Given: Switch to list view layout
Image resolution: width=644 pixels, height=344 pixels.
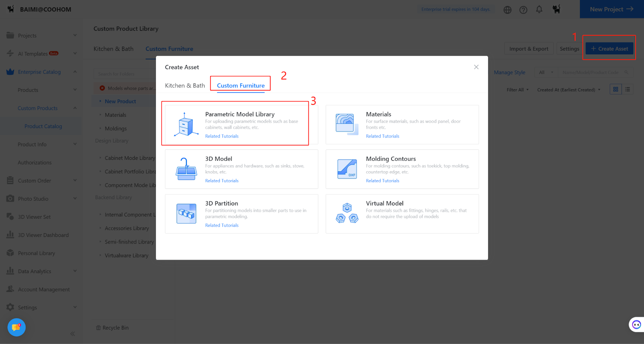Looking at the screenshot, I should pyautogui.click(x=627, y=89).
